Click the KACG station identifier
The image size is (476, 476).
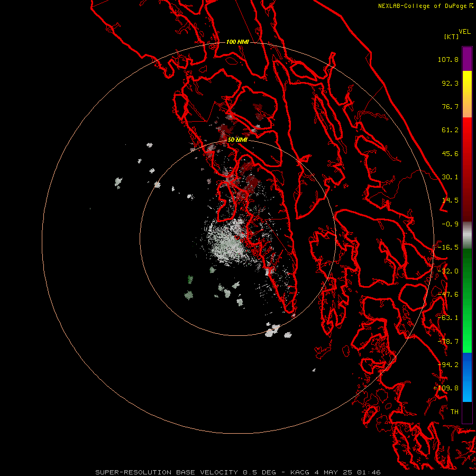[x=300, y=472]
